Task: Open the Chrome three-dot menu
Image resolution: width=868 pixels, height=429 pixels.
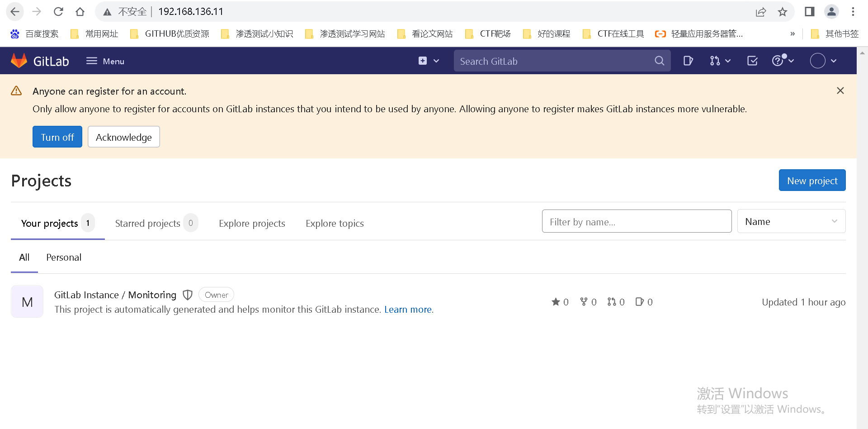Action: (853, 12)
